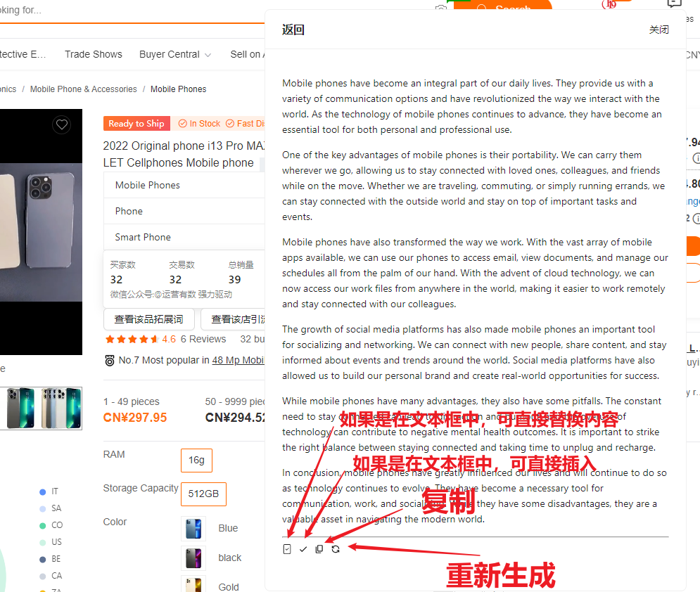The width and height of the screenshot is (700, 592).
Task: Open the RAM 16g selector
Action: [195, 460]
